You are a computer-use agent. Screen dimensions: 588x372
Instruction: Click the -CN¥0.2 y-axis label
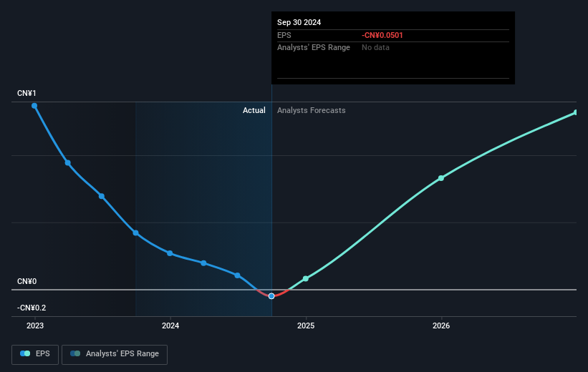32,308
